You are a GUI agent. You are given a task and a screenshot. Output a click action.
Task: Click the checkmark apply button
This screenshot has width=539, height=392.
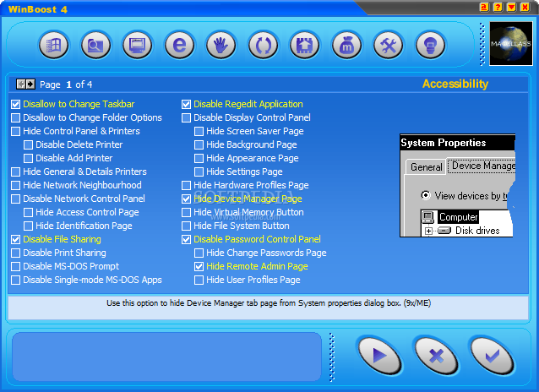pyautogui.click(x=493, y=356)
